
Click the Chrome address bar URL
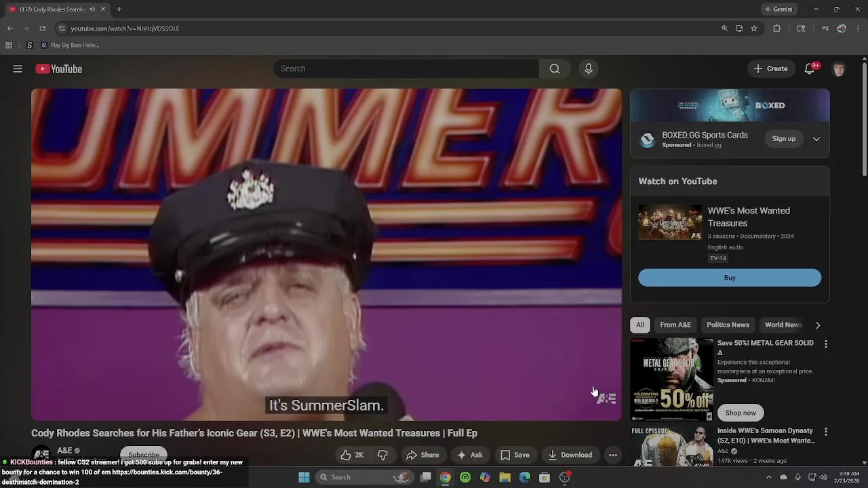click(x=125, y=28)
